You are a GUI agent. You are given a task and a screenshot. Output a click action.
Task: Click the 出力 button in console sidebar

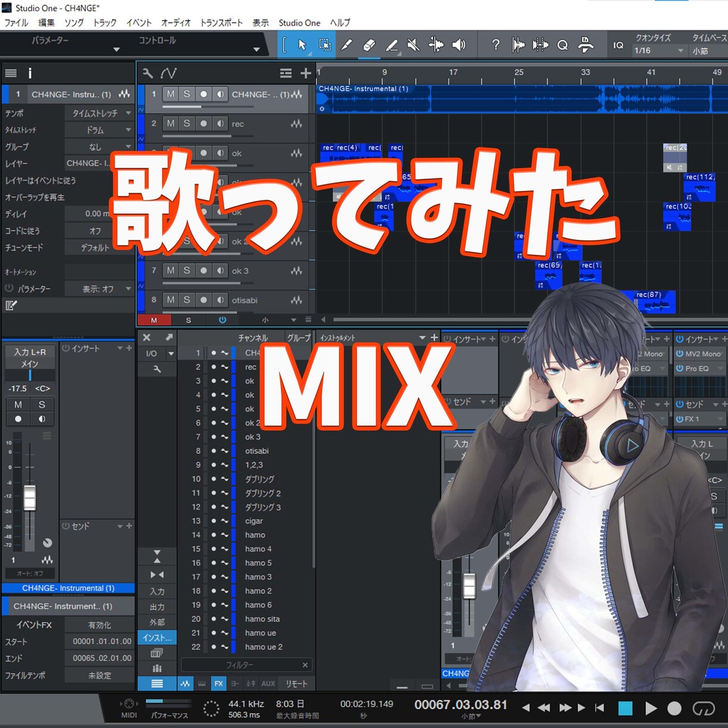157,607
